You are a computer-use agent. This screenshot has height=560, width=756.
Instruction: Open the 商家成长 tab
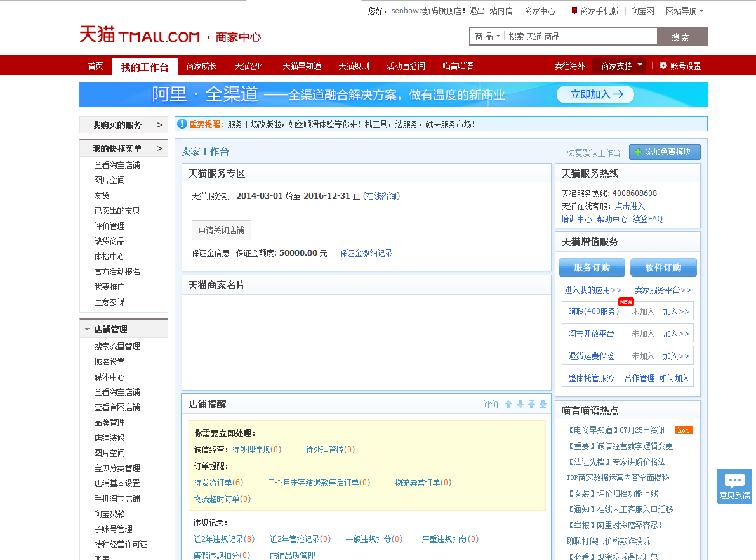(x=201, y=66)
